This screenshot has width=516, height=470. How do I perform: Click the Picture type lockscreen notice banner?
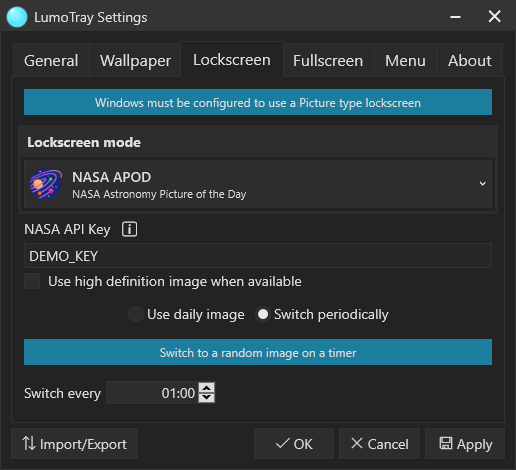click(258, 102)
